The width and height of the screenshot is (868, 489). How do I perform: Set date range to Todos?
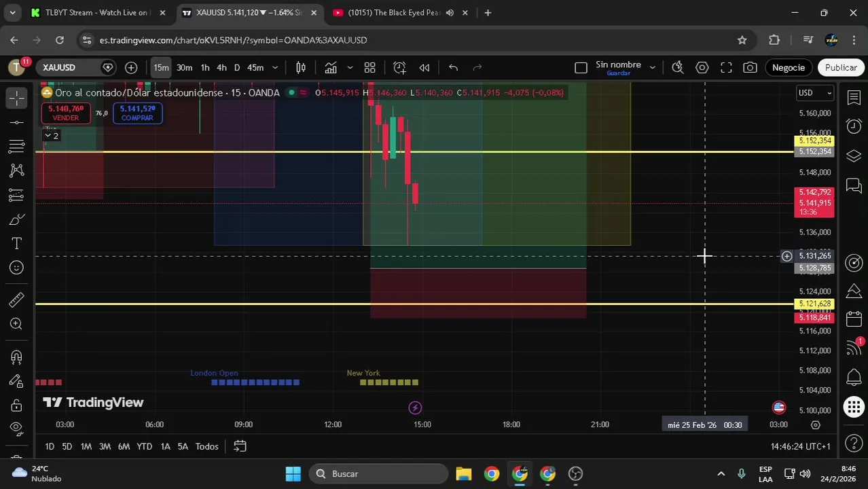(x=206, y=446)
